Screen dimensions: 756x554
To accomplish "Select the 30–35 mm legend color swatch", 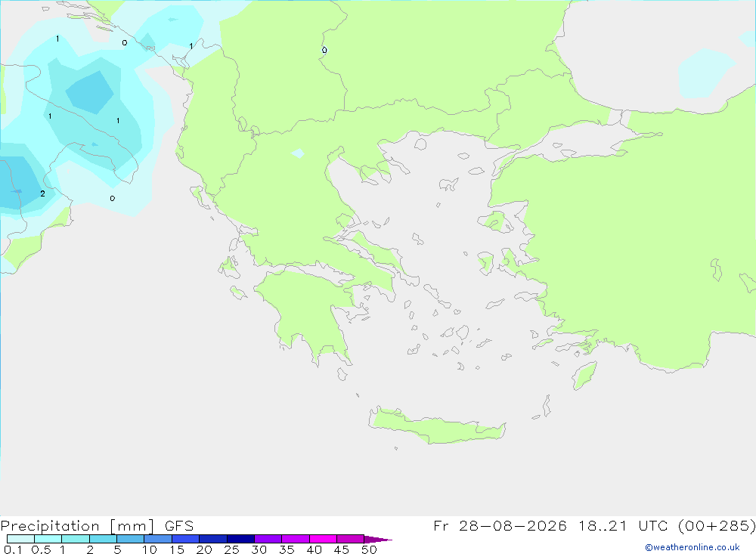I will click(x=268, y=539).
